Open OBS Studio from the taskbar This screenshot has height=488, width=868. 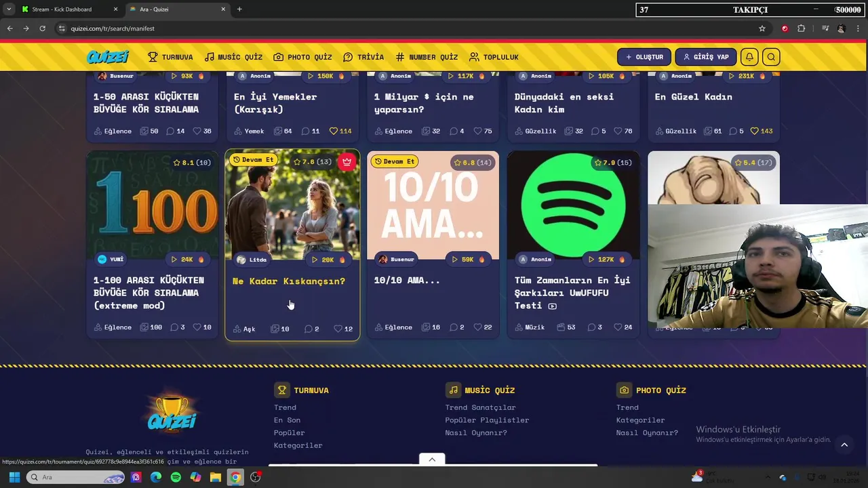click(255, 477)
